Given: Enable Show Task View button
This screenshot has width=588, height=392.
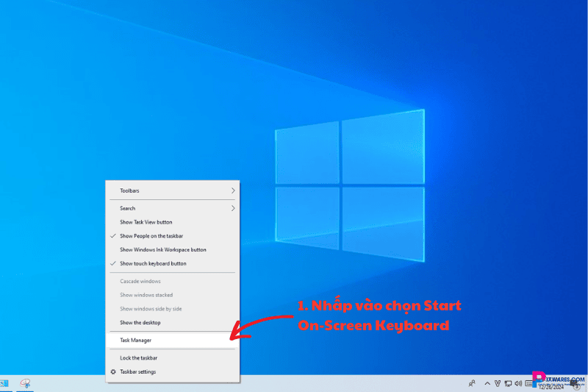Looking at the screenshot, I should pos(146,222).
